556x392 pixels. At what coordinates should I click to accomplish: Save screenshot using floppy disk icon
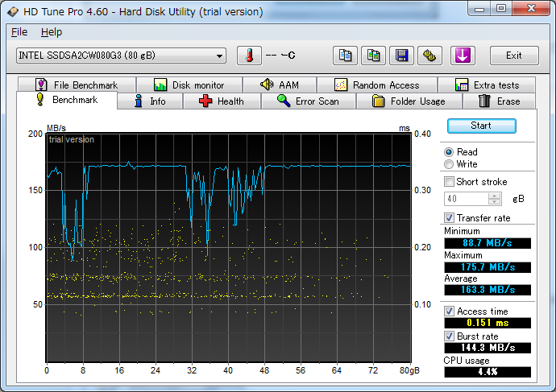[x=401, y=56]
